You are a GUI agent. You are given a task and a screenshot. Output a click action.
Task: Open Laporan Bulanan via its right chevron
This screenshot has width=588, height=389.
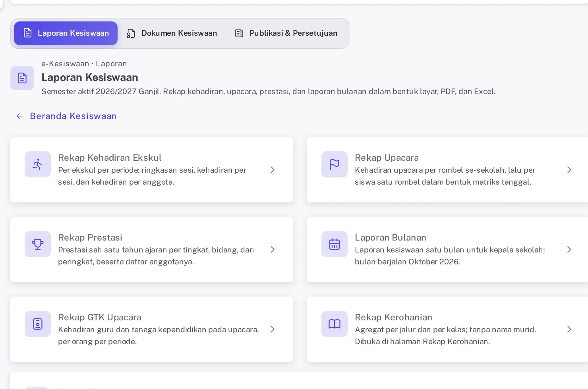(569, 250)
